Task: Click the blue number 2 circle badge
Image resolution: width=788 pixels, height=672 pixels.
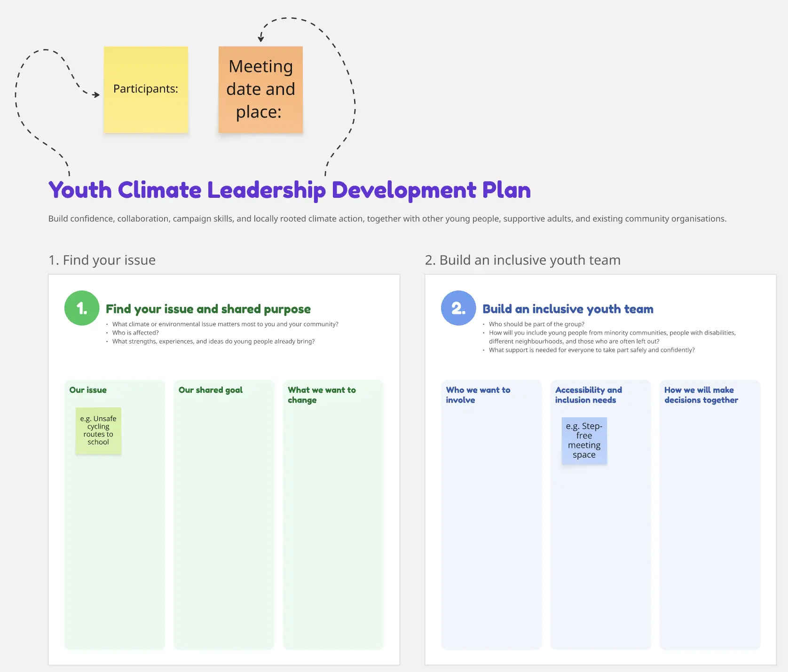Action: click(458, 308)
